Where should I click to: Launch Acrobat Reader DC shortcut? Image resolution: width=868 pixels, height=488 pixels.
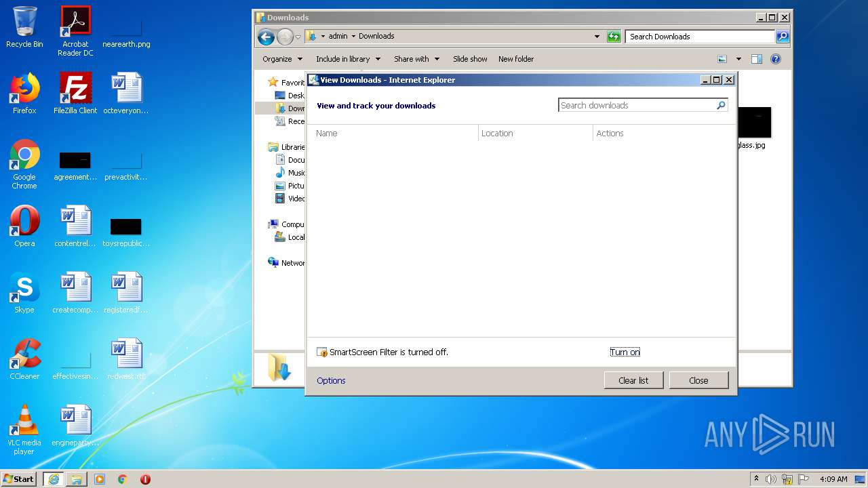(75, 30)
